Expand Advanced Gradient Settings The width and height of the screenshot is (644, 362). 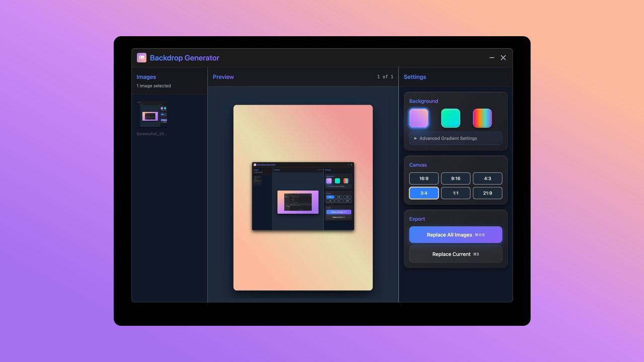455,138
